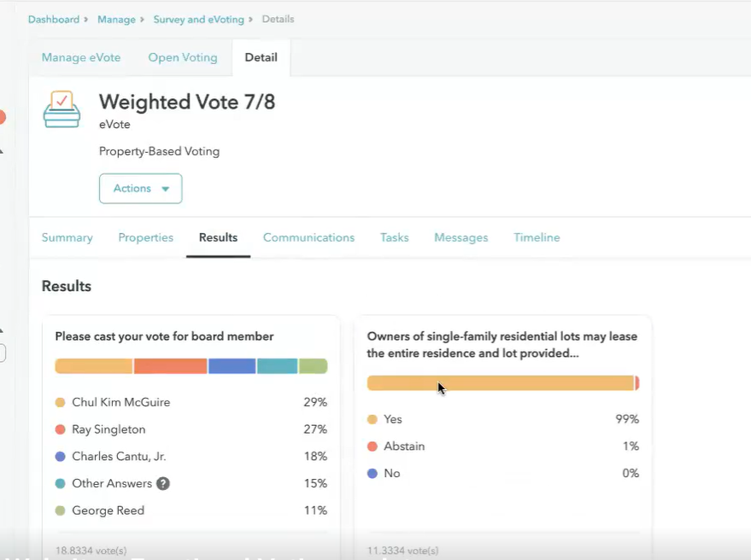Select the yellow dot beside Yes

372,418
